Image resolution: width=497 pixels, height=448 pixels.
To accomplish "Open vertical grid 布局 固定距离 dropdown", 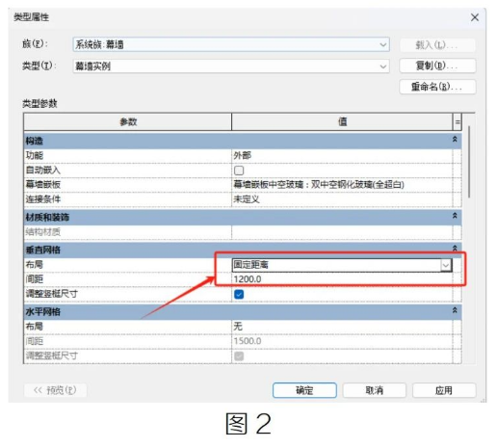I will (446, 265).
